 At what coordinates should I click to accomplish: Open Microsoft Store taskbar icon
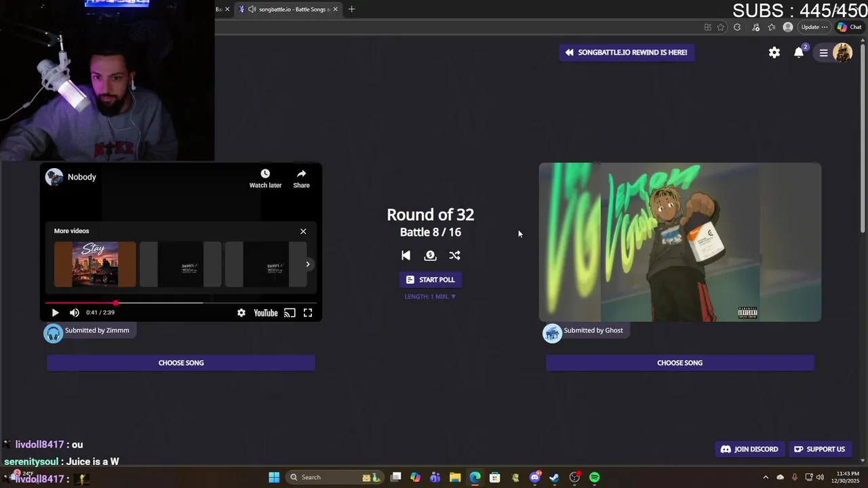tap(495, 477)
